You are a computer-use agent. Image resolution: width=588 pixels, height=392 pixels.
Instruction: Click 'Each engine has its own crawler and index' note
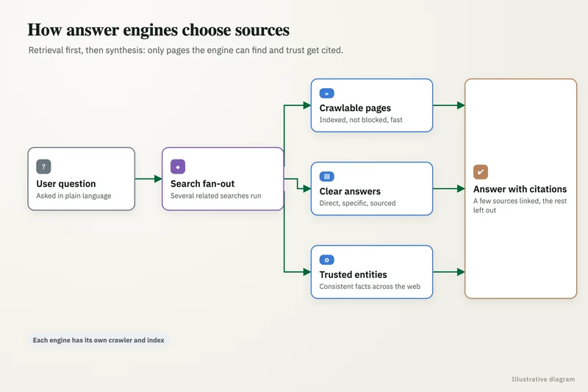(98, 341)
